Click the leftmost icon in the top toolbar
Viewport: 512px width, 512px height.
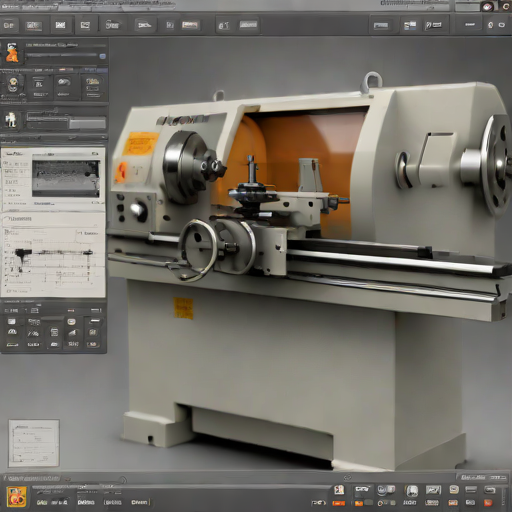point(9,25)
